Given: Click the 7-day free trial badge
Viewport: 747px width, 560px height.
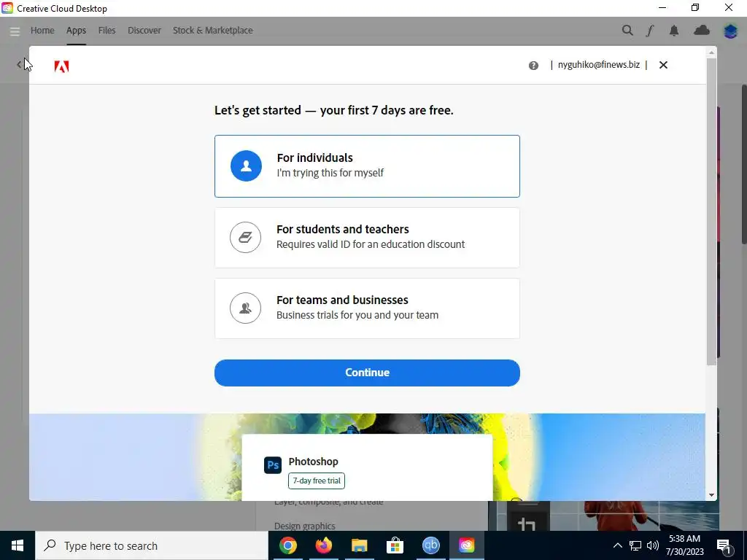Looking at the screenshot, I should [317, 481].
